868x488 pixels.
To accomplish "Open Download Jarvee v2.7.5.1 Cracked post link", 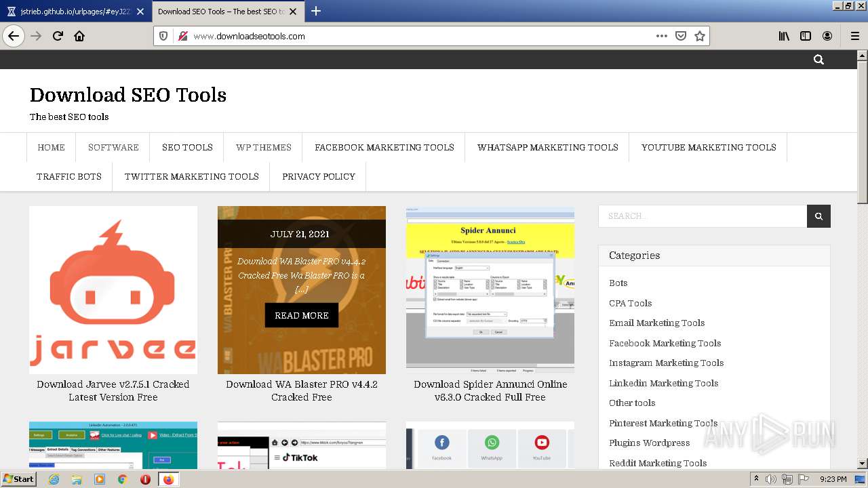I will click(113, 390).
